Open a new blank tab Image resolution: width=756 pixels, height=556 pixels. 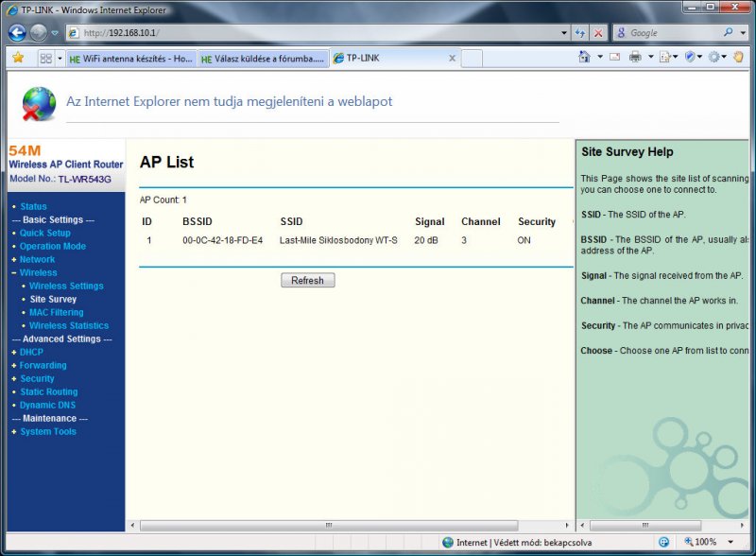tap(472, 59)
